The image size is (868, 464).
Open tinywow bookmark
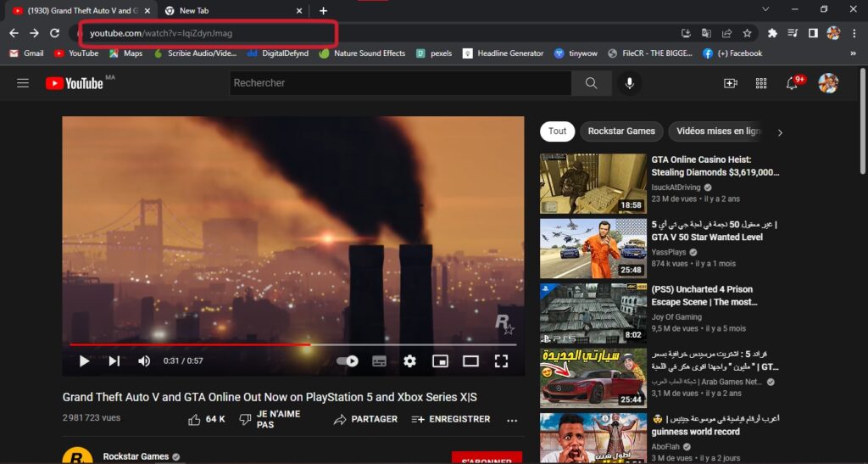576,53
